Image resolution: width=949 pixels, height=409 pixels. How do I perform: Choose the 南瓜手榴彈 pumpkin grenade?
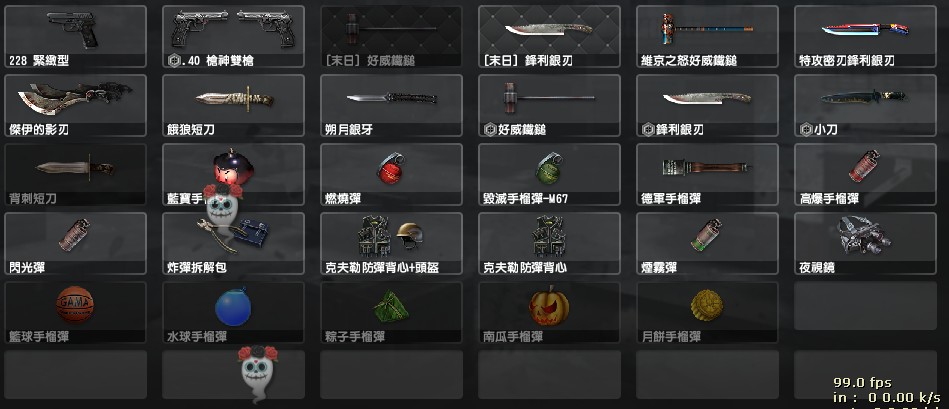point(549,312)
